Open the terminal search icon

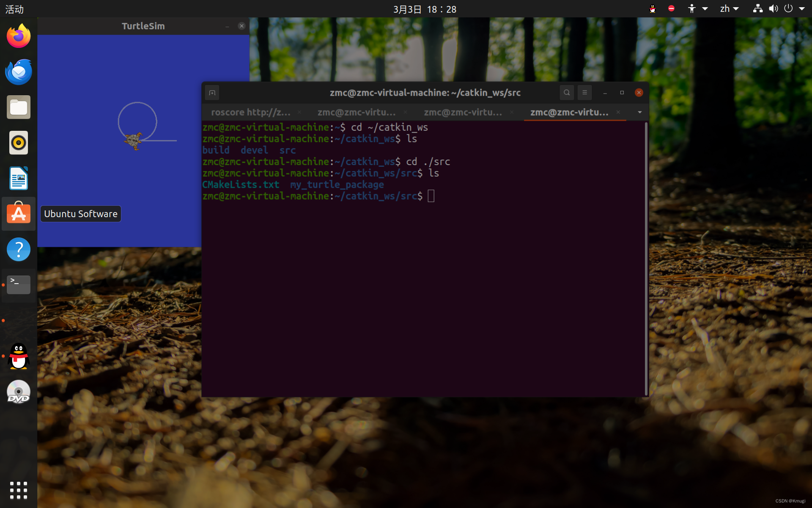click(x=567, y=93)
